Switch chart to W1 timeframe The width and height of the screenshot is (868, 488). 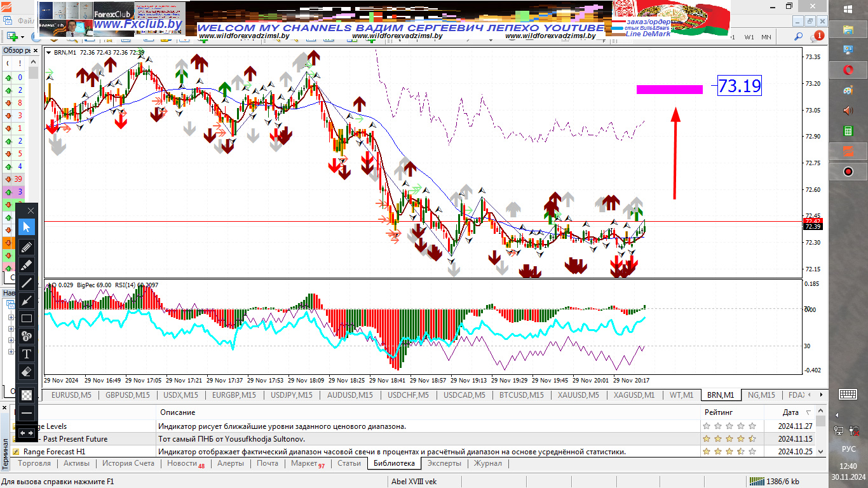[750, 37]
